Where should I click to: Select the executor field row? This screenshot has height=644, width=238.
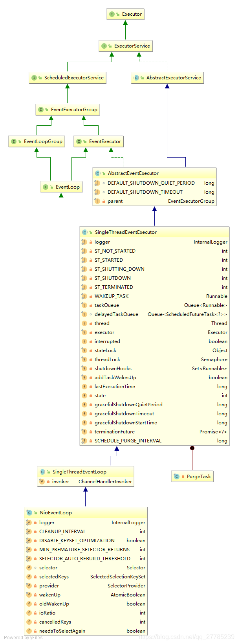154,332
